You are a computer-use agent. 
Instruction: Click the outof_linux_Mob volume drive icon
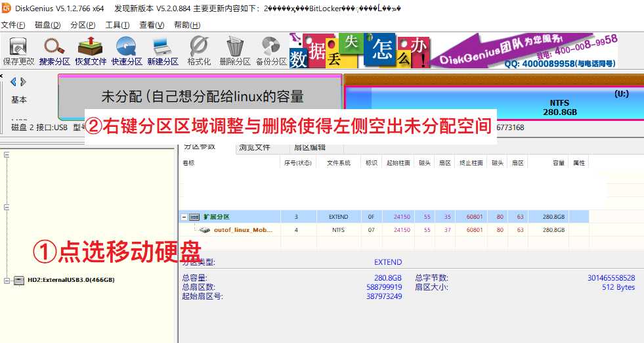tap(205, 230)
